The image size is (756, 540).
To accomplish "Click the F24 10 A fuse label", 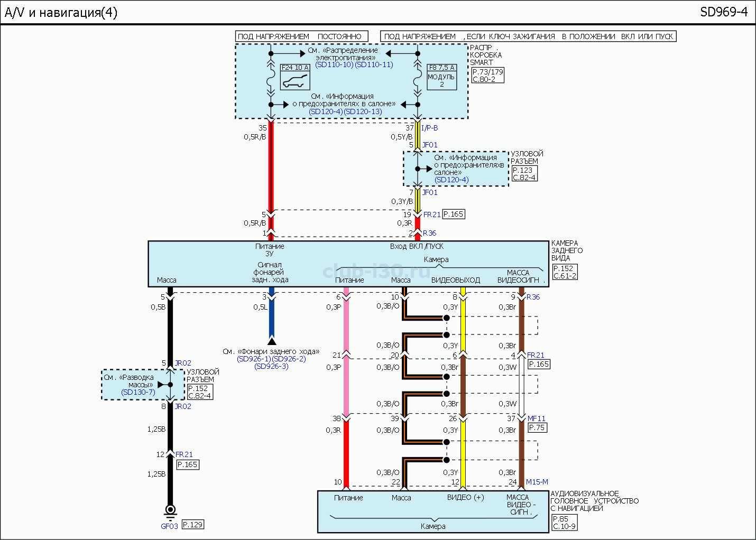I will [295, 68].
